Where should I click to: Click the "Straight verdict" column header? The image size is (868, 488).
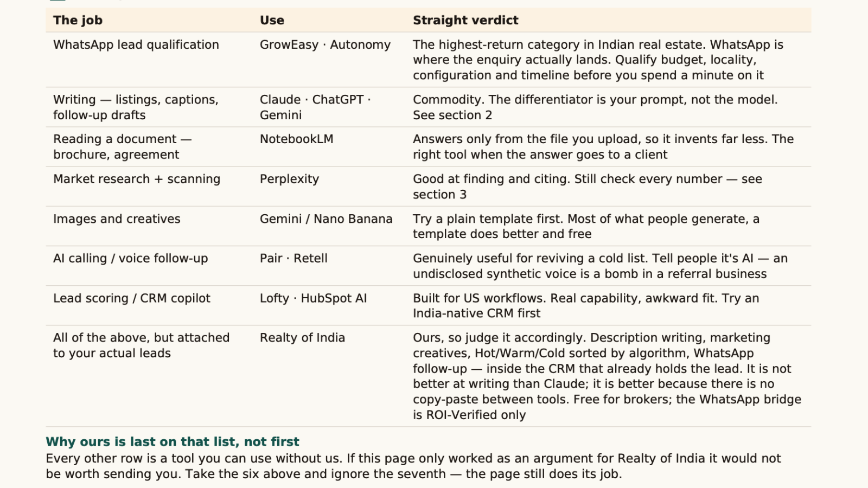point(465,20)
